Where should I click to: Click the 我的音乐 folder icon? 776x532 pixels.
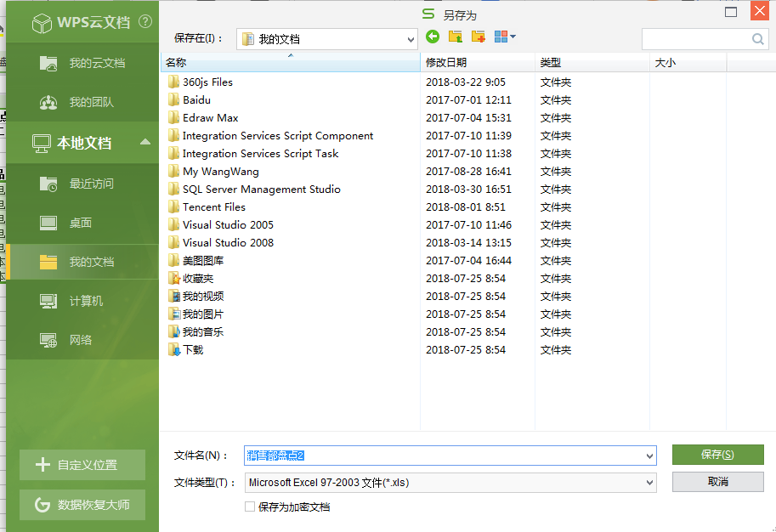(x=173, y=331)
